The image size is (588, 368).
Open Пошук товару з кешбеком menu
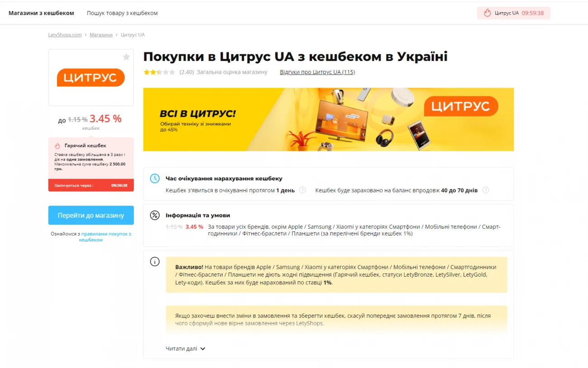(122, 13)
